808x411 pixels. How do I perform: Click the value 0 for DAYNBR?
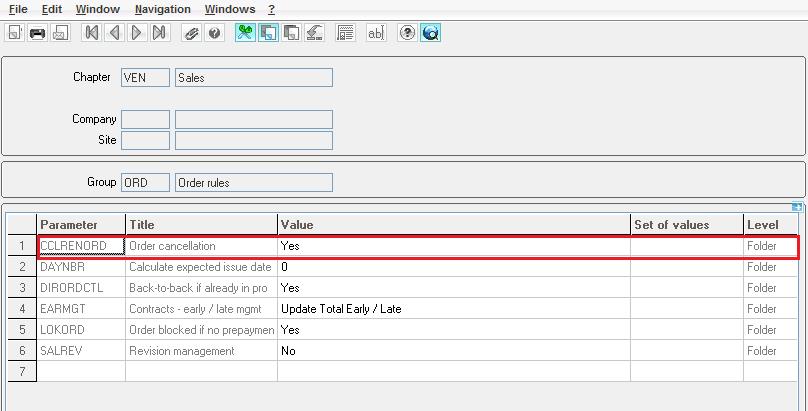click(x=454, y=267)
